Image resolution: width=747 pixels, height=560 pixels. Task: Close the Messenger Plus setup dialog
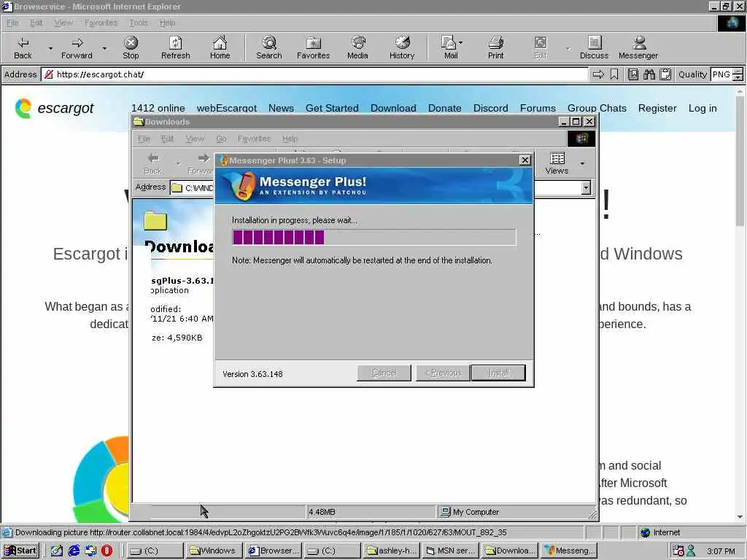525,160
